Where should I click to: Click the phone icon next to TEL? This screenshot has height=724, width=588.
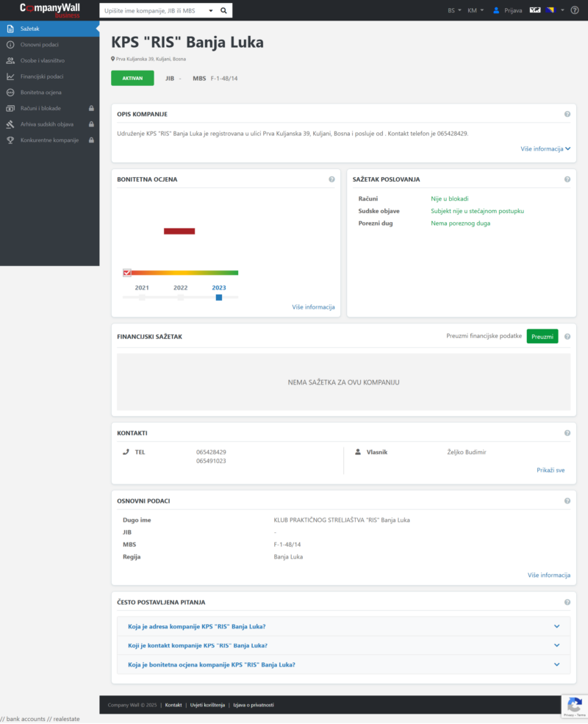[x=126, y=452]
